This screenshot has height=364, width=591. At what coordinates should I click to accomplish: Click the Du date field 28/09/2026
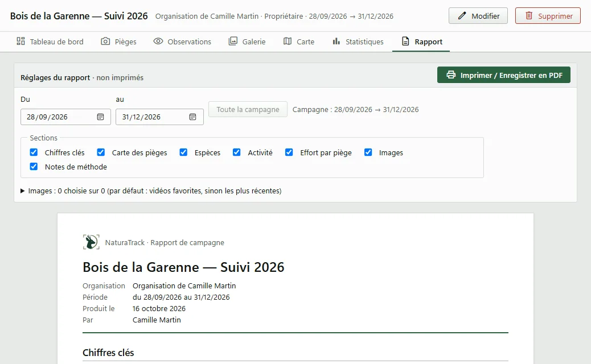[x=65, y=117]
